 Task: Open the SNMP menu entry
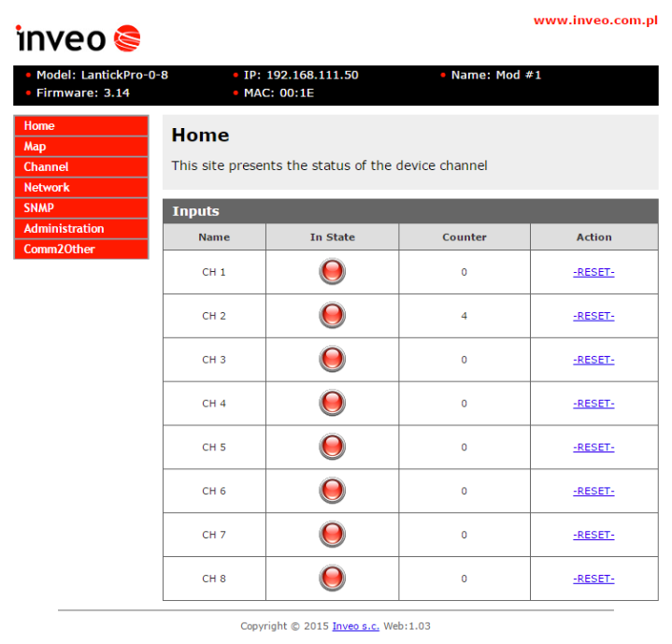click(81, 208)
